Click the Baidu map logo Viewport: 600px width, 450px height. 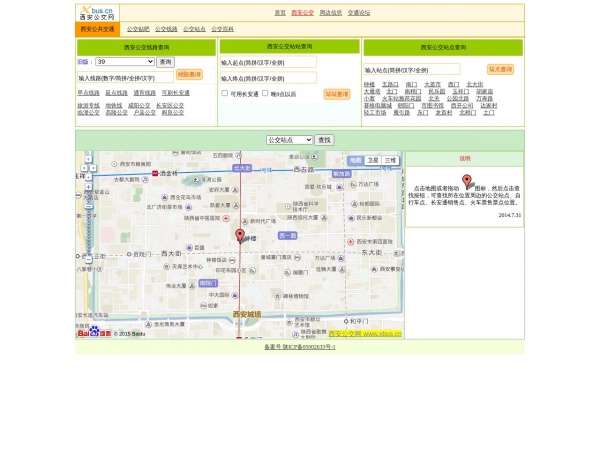pyautogui.click(x=97, y=332)
